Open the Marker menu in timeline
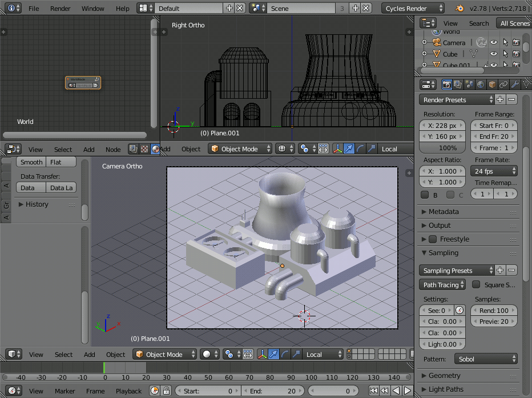 tap(65, 391)
